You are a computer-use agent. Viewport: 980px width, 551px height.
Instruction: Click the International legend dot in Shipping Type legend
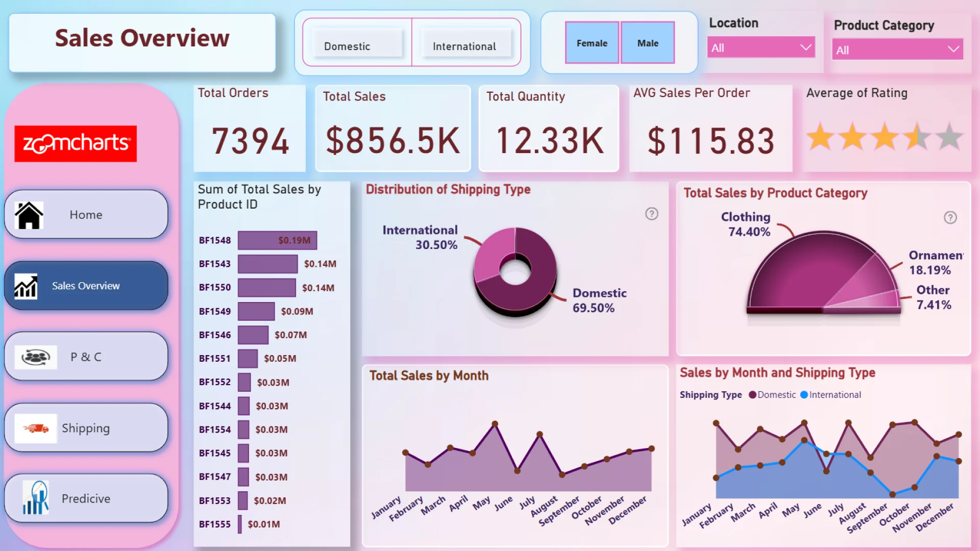(x=804, y=395)
